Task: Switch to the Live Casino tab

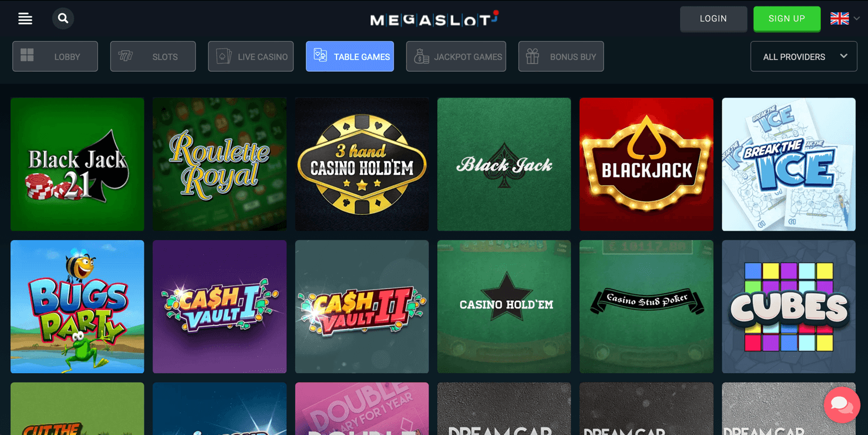Action: (250, 57)
